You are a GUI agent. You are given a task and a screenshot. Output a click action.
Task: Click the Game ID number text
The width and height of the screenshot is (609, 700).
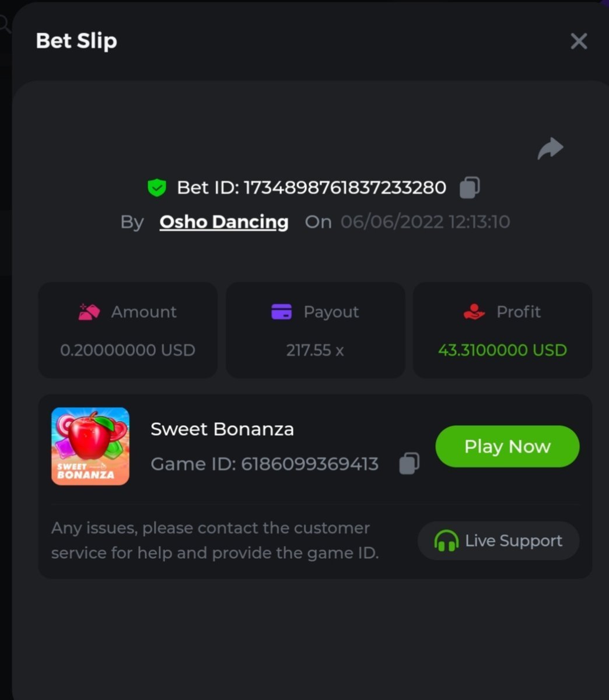tap(310, 464)
